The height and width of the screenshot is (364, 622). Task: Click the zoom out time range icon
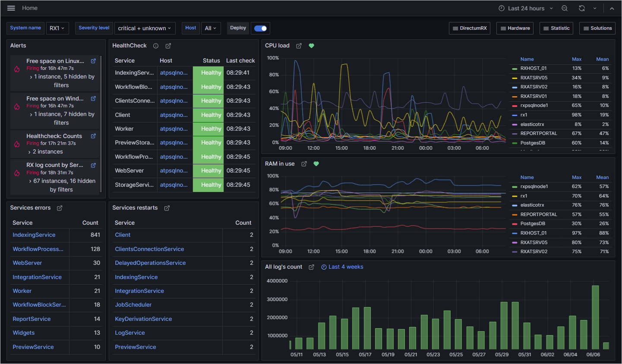(565, 8)
